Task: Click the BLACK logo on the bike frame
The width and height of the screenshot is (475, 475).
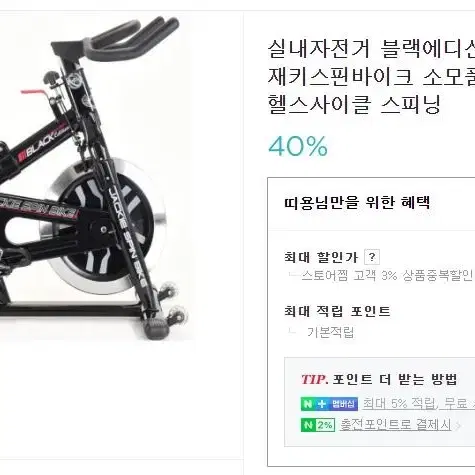Action: click(x=42, y=144)
